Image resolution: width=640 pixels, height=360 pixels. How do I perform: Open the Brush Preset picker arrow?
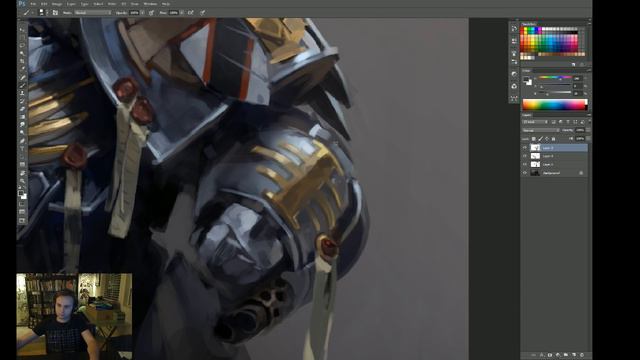click(47, 13)
